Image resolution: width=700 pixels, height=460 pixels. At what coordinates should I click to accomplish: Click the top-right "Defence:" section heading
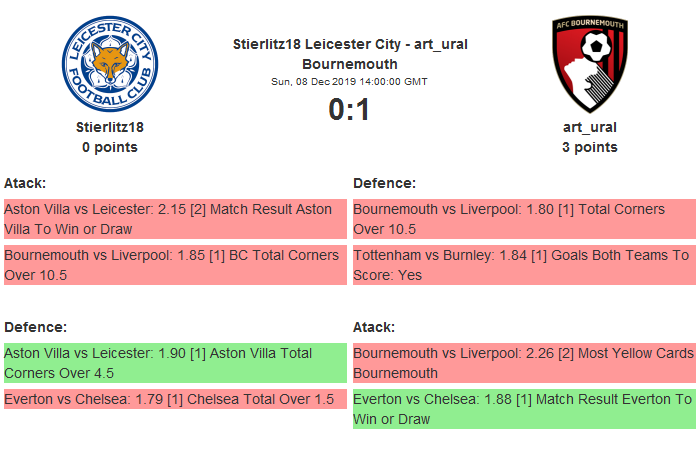384,183
